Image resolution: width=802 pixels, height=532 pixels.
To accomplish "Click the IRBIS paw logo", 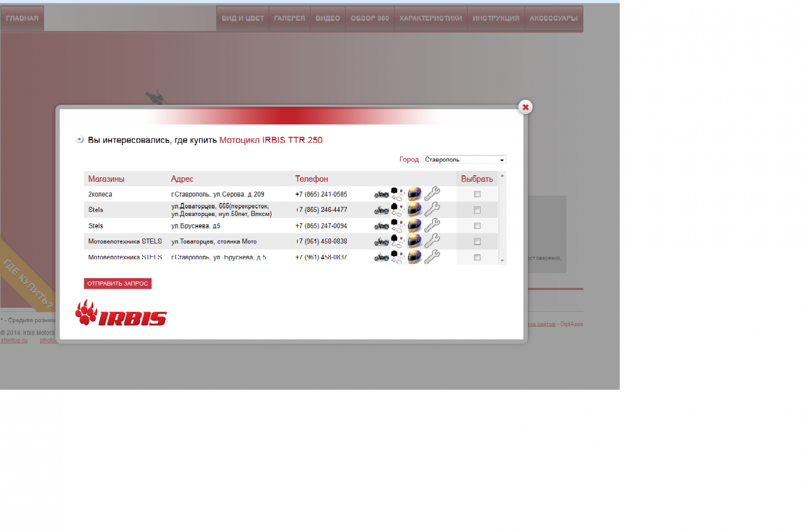I will coord(121,313).
